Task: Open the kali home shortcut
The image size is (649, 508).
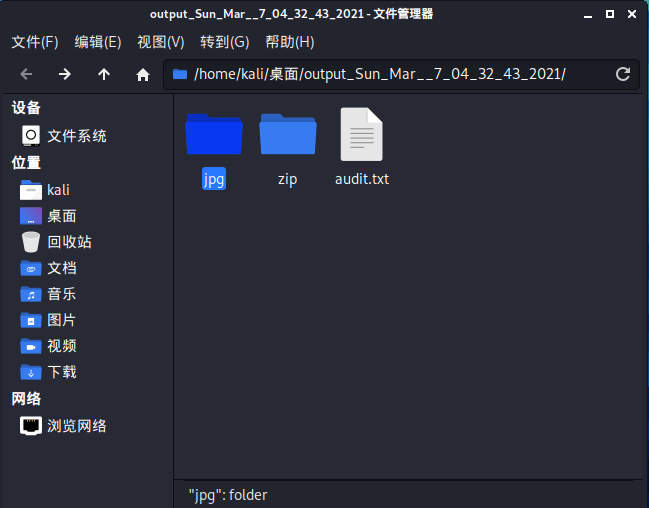Action: (58, 189)
